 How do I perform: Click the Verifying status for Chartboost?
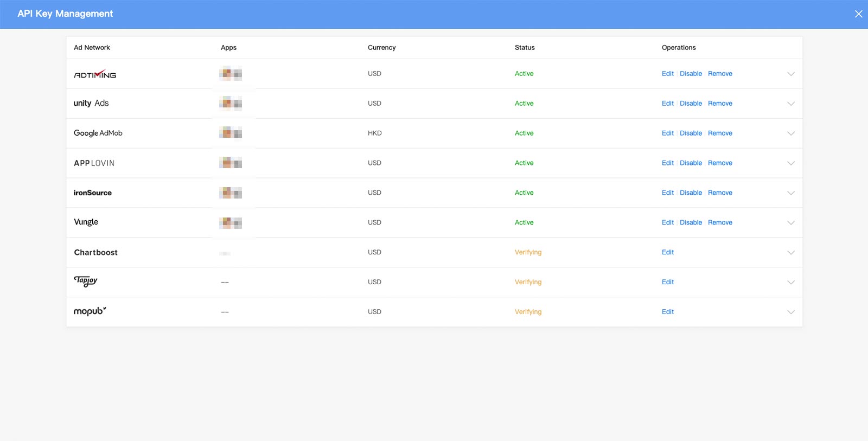[528, 253]
